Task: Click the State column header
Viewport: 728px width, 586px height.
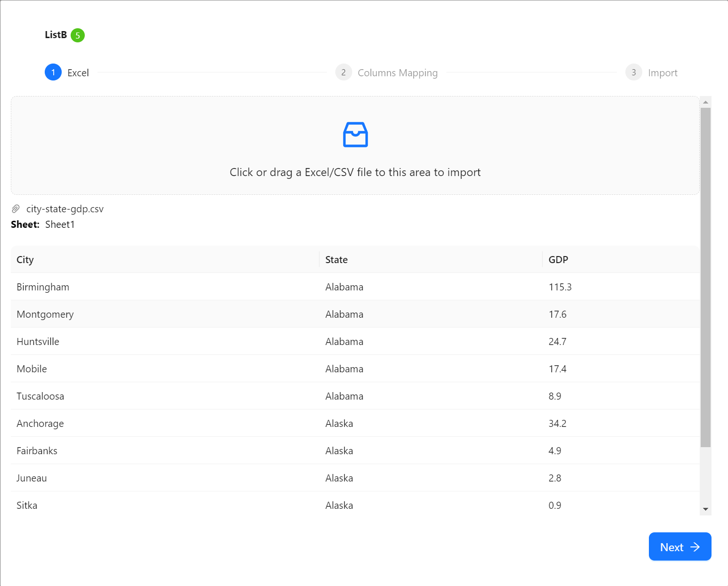Action: [431, 259]
